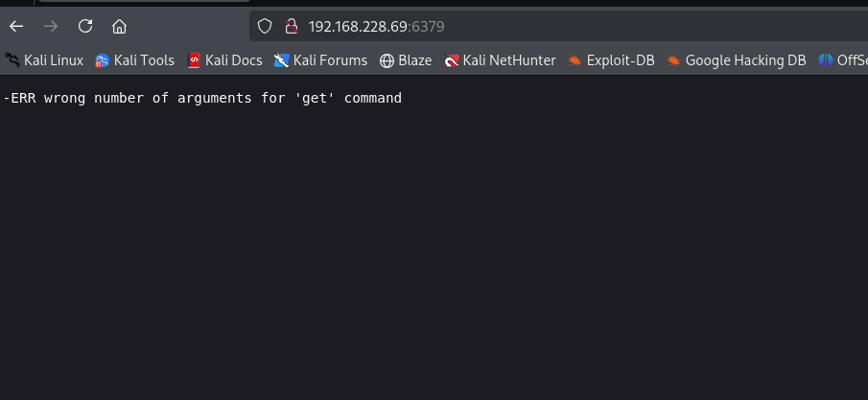This screenshot has height=400, width=868.
Task: Go to the browser home page
Action: point(119,26)
